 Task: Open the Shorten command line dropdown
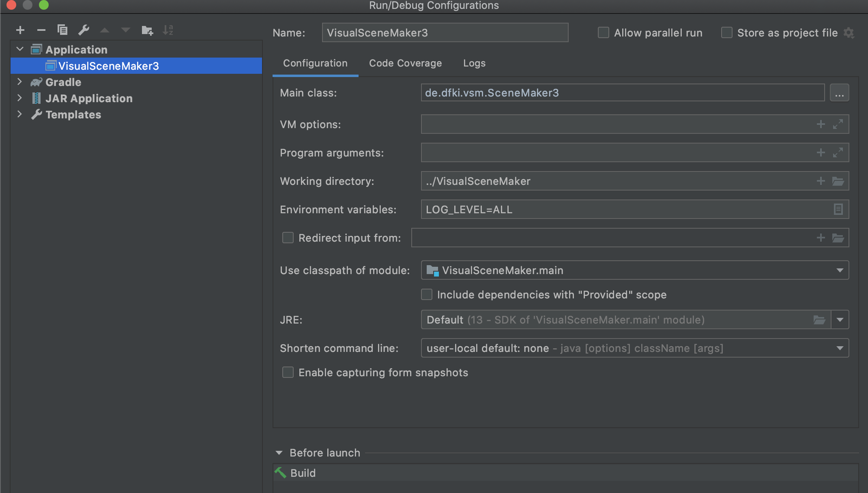click(x=840, y=348)
